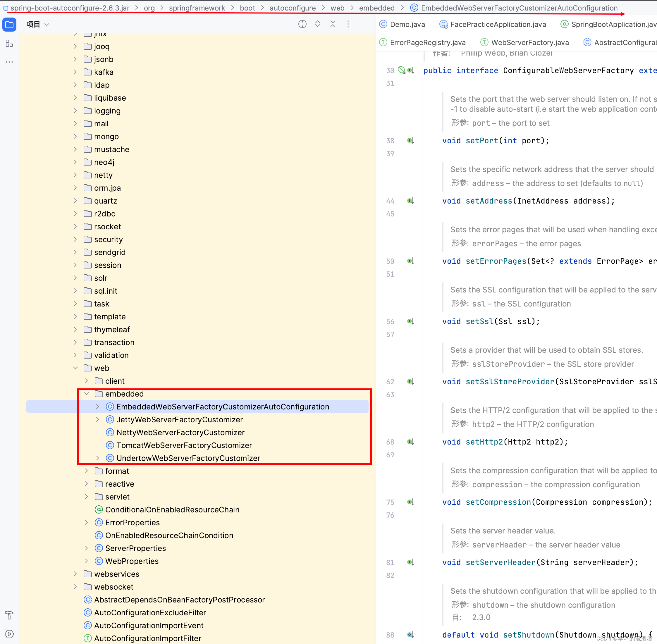The image size is (657, 644).
Task: Click the embedded breadcrumb segment
Action: (x=377, y=8)
